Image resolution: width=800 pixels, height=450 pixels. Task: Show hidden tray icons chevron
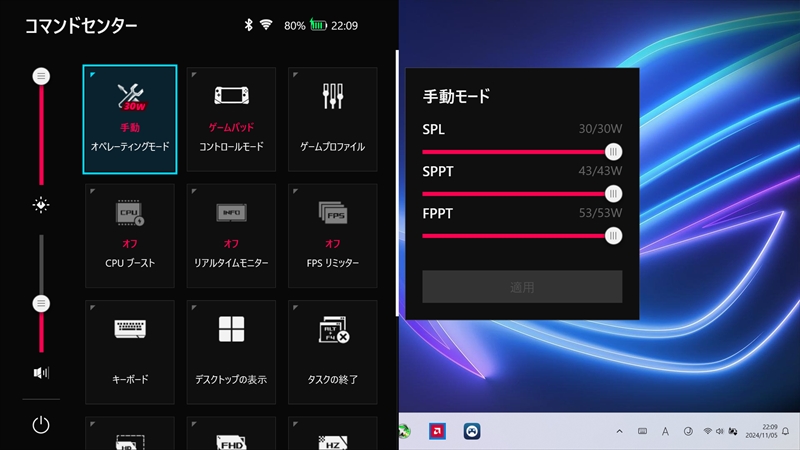pyautogui.click(x=619, y=432)
